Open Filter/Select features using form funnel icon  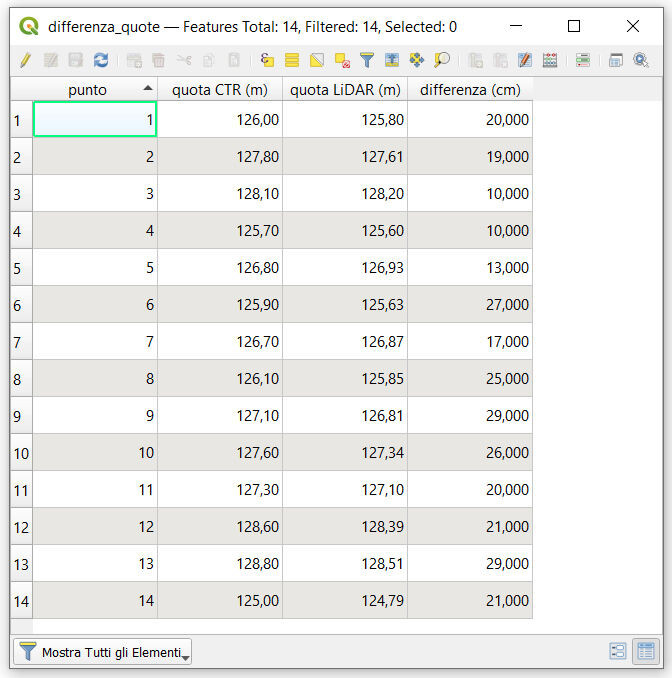point(367,60)
